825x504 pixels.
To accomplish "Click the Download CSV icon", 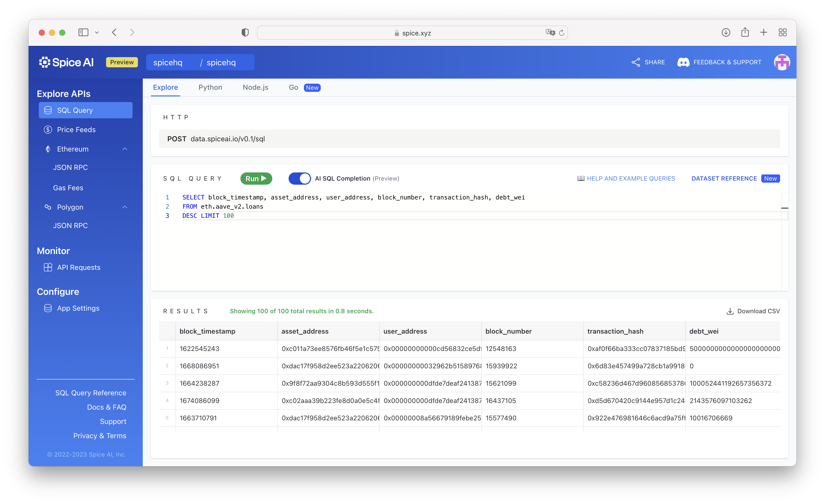I will (x=730, y=311).
